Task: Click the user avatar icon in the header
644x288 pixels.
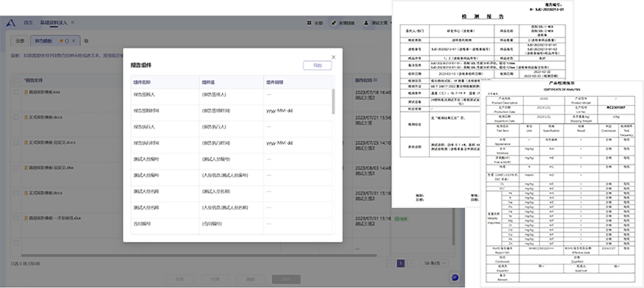Action: pyautogui.click(x=366, y=23)
